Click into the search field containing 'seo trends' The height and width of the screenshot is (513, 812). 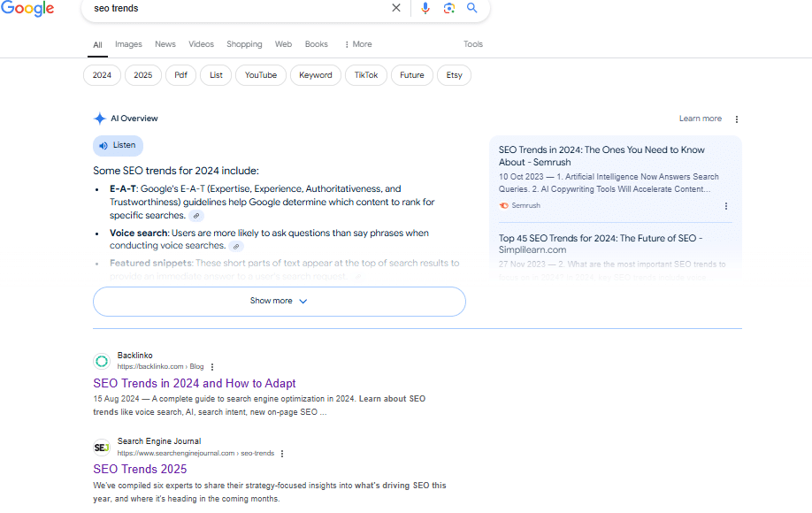pyautogui.click(x=239, y=8)
